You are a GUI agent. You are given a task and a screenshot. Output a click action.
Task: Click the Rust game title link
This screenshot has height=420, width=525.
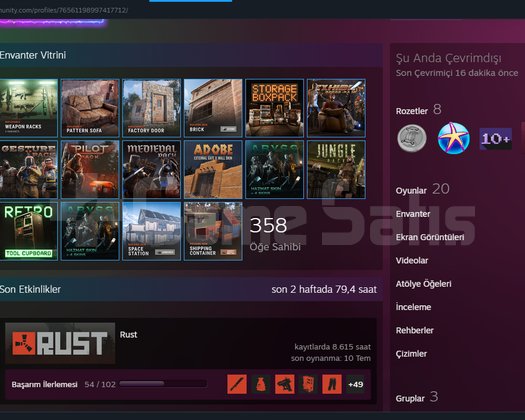(129, 335)
